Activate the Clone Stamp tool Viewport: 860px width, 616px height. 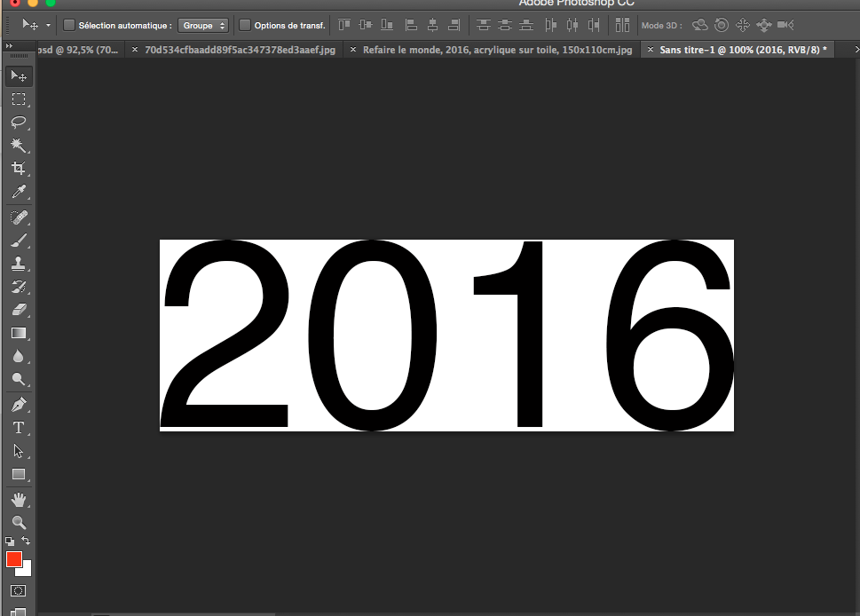pyautogui.click(x=18, y=264)
